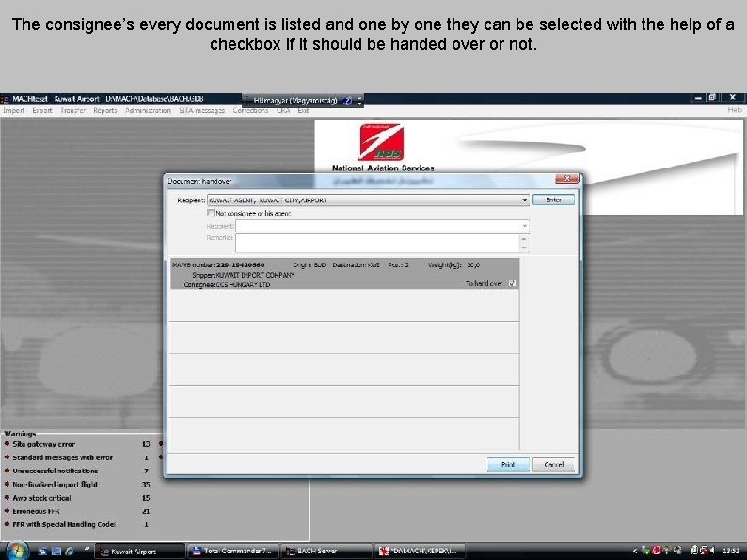The height and width of the screenshot is (560, 747).
Task: Close the Document handover dialog
Action: pos(567,178)
